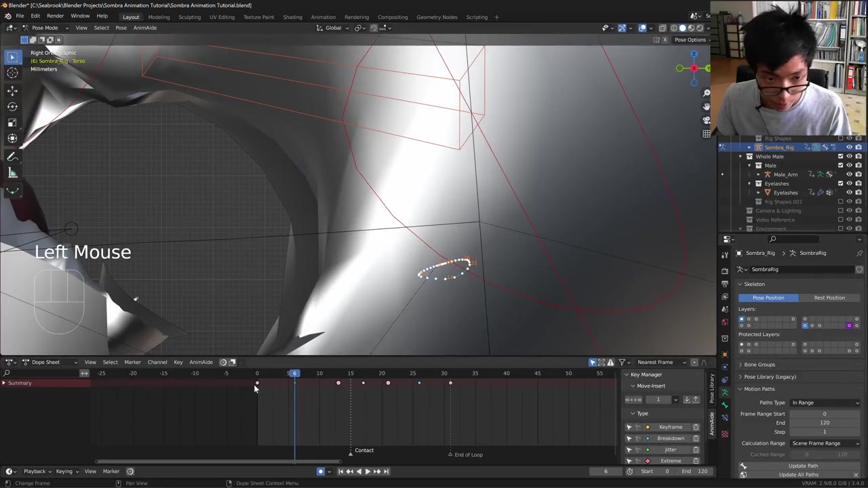Activate the 3D Cursor tool
868x488 pixels.
point(12,73)
